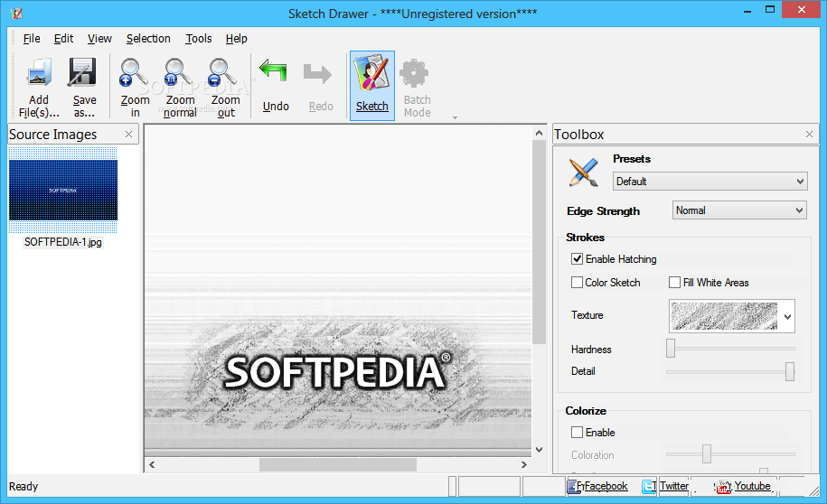Open the Twitter link
Viewport: 827px width, 504px height.
[x=674, y=486]
